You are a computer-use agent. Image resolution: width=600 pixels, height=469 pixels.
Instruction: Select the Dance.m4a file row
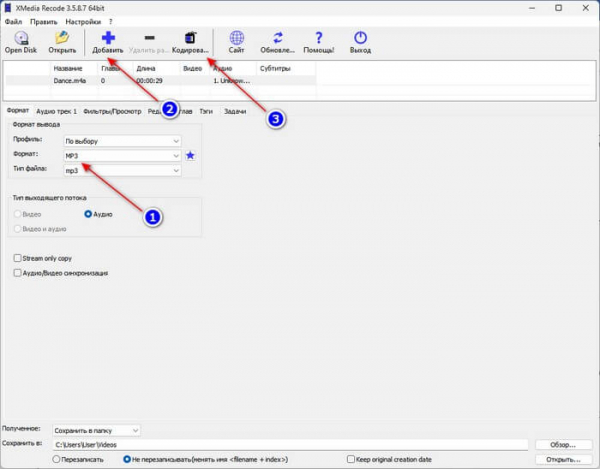coord(161,81)
